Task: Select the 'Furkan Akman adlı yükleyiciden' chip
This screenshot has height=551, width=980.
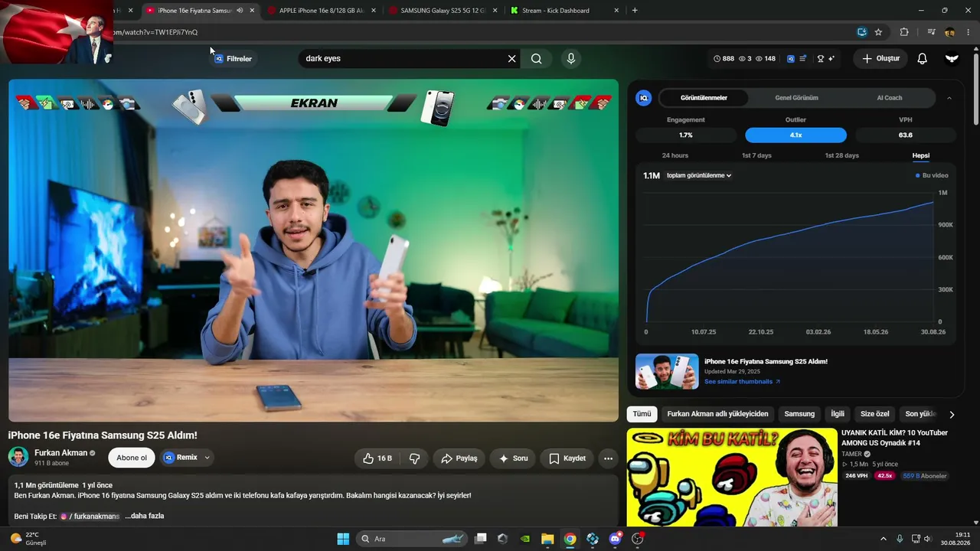Action: (717, 414)
